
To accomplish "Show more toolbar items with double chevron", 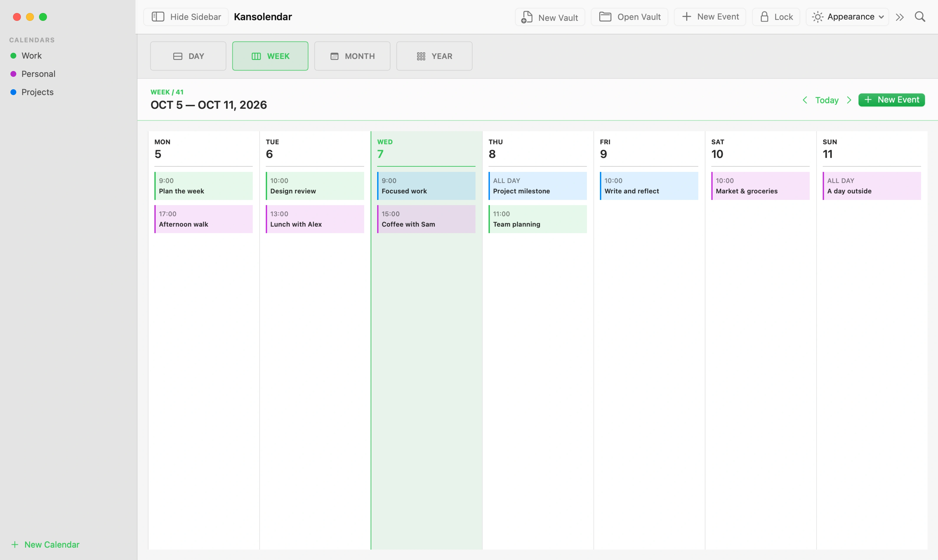I will click(900, 17).
